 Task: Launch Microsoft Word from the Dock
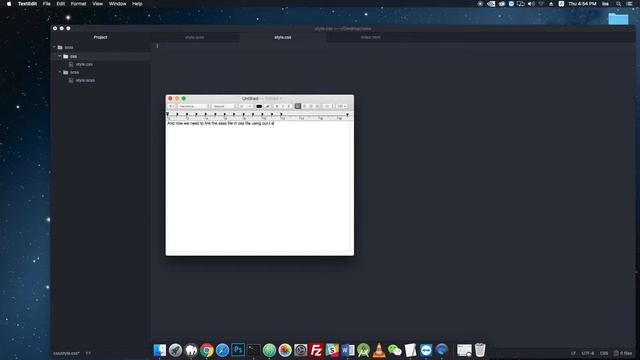348,350
